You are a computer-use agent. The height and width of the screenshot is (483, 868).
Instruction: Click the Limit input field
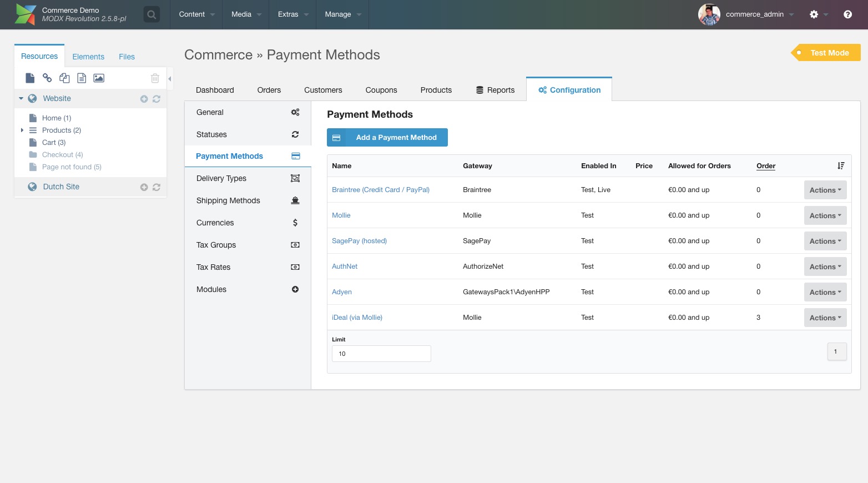coord(381,354)
